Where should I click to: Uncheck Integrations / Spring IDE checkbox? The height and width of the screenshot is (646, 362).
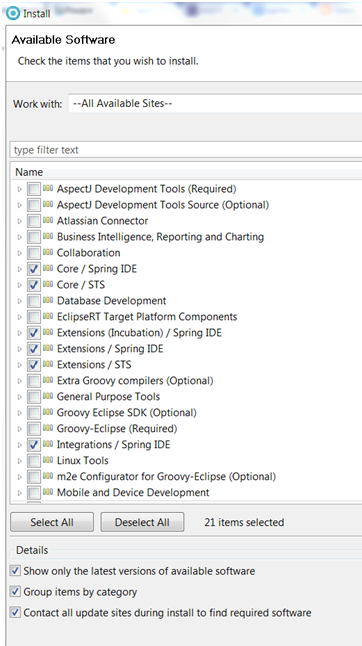coord(34,445)
